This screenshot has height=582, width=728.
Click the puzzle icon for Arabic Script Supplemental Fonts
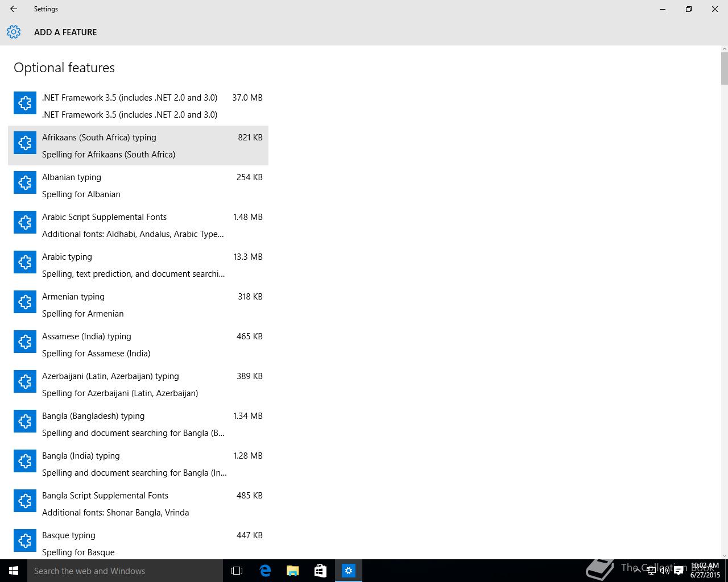pyautogui.click(x=25, y=222)
